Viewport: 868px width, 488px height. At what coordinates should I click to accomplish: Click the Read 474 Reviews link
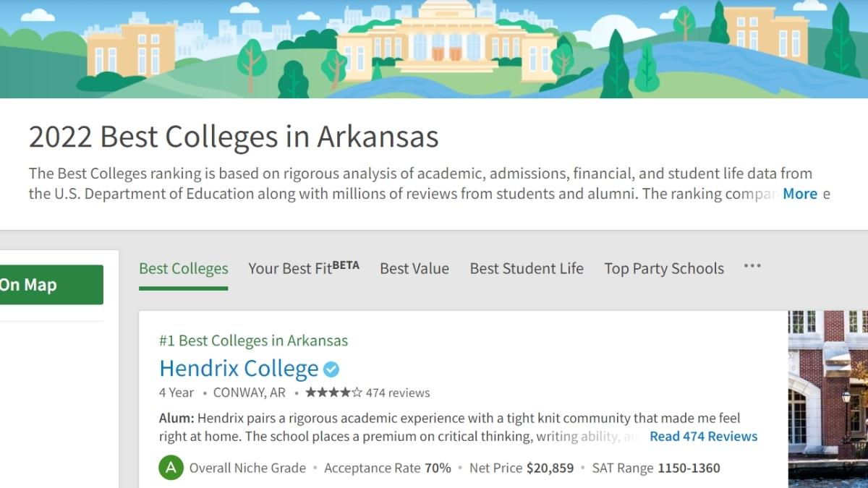[703, 436]
